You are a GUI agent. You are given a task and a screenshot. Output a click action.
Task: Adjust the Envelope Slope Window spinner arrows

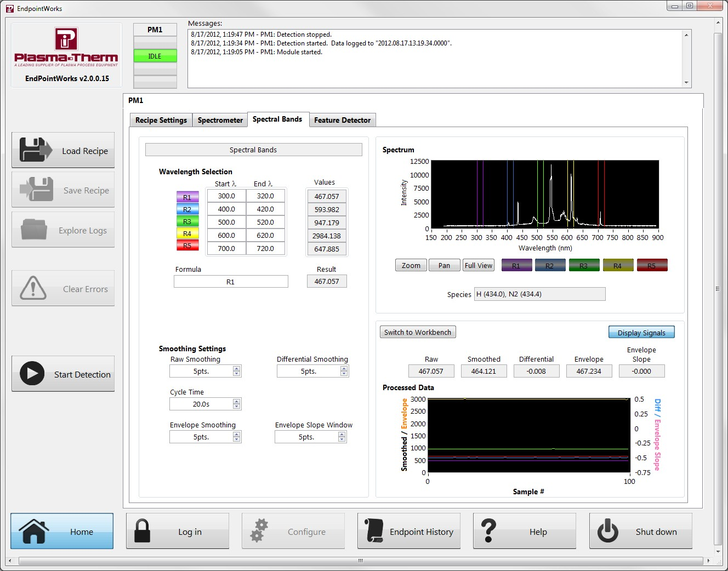[342, 437]
